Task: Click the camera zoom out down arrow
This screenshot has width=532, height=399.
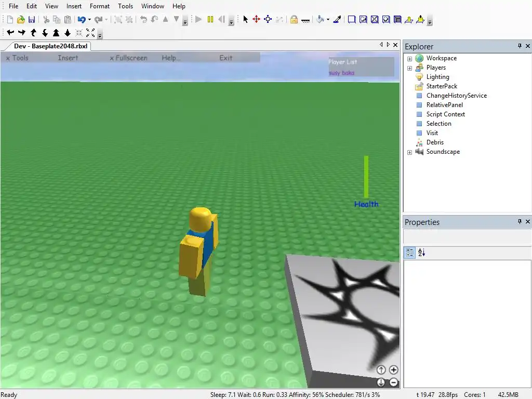Action: [x=68, y=33]
